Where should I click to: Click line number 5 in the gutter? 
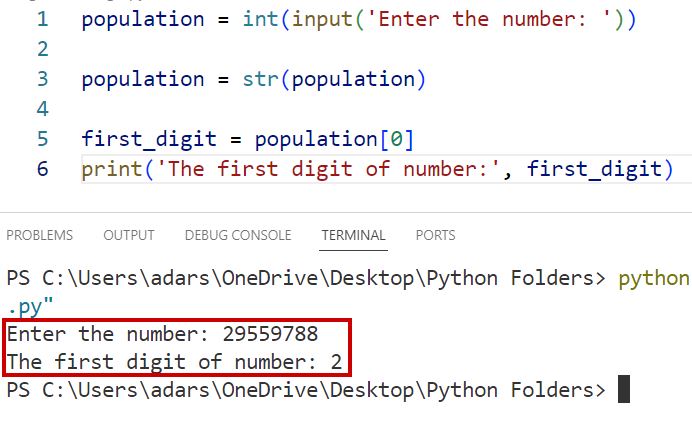pyautogui.click(x=43, y=139)
